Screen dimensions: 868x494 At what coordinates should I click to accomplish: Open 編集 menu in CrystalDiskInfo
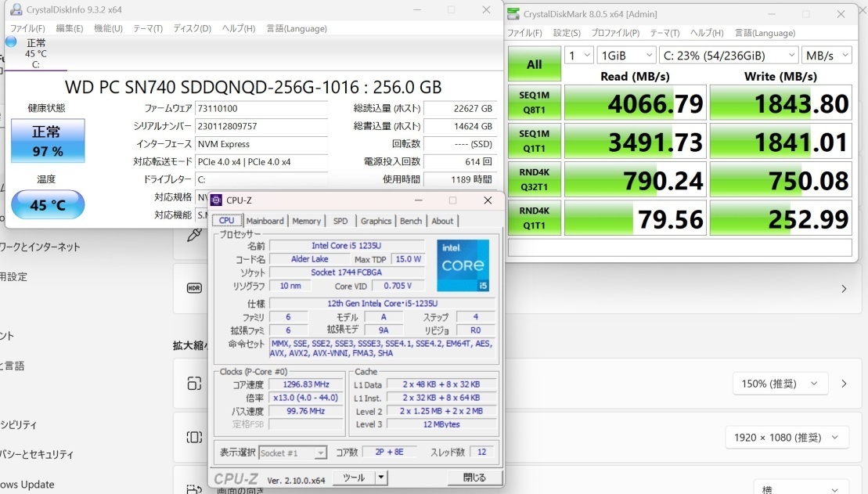coord(69,28)
